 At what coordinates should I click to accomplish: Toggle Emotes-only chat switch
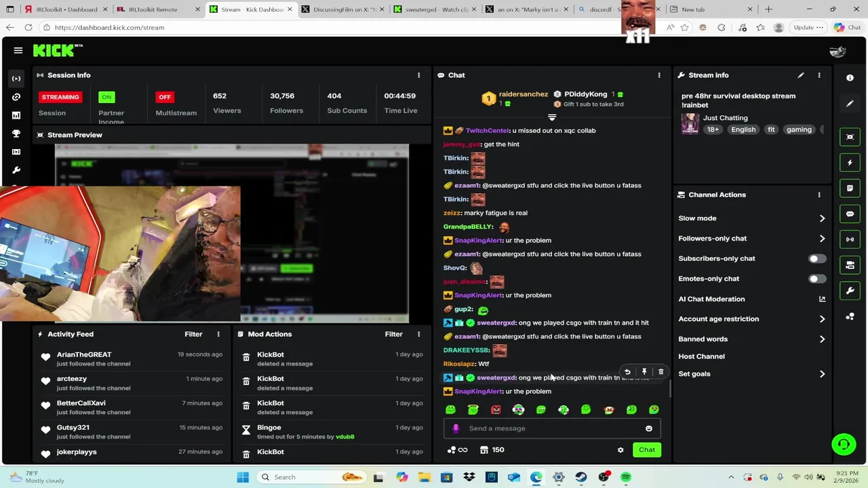click(x=817, y=279)
